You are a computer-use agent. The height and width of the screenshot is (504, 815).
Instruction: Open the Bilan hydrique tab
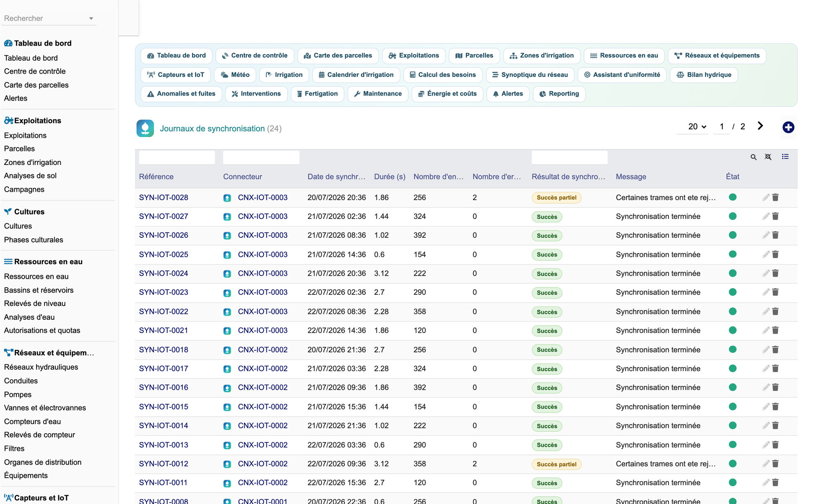(704, 75)
